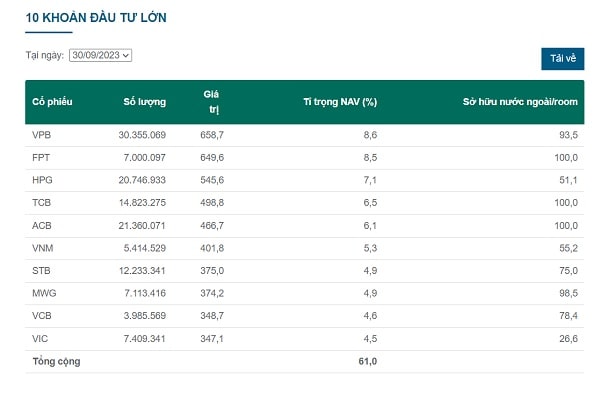Image resolution: width=600 pixels, height=400 pixels.
Task: Click VCB quantity 3.985.569
Action: (x=145, y=316)
